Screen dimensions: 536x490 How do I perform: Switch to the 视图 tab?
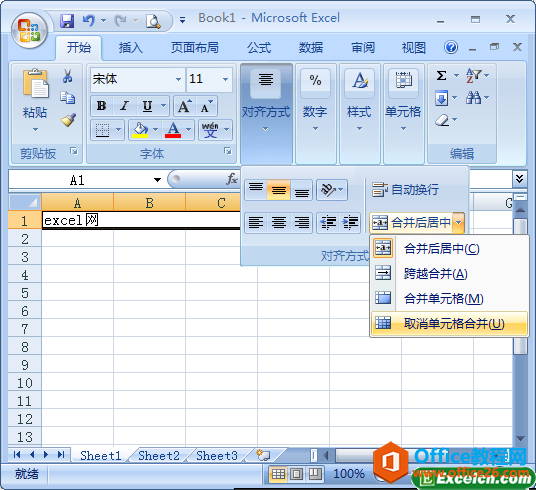(x=414, y=48)
